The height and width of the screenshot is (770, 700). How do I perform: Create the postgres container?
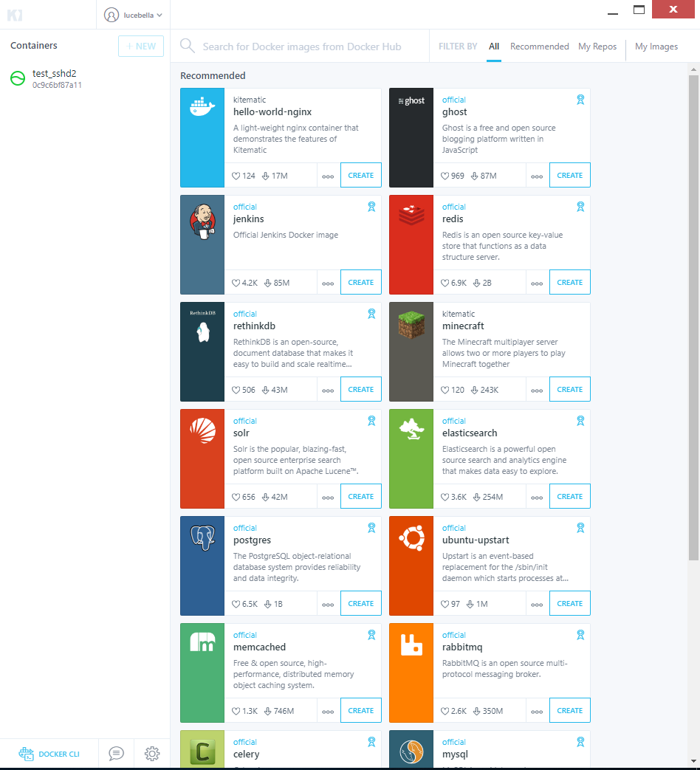[361, 604]
